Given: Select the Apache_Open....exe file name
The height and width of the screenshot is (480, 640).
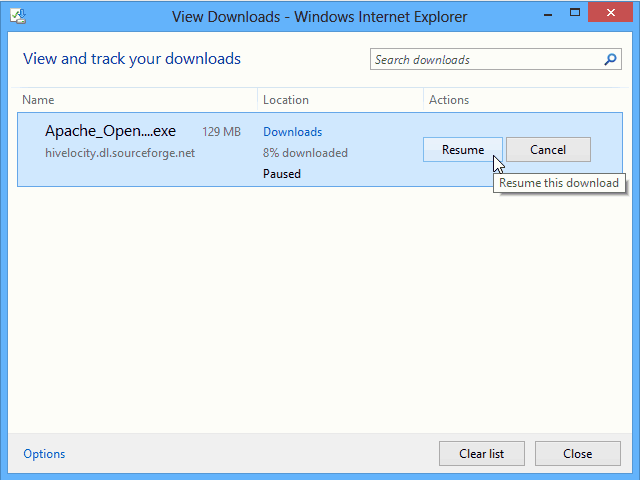Looking at the screenshot, I should pos(110,131).
